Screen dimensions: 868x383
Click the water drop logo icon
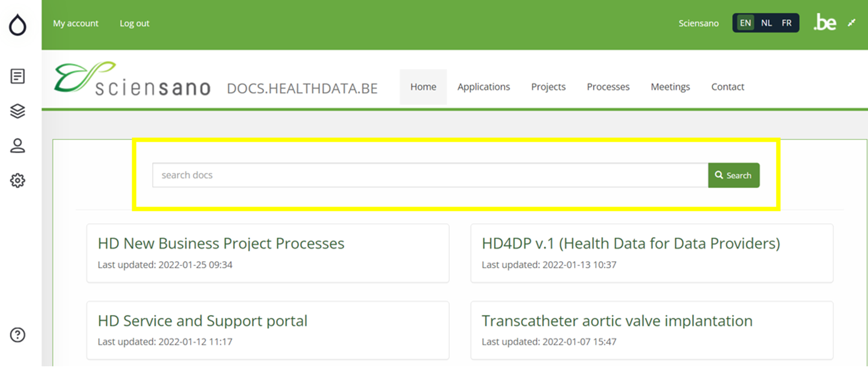[18, 25]
